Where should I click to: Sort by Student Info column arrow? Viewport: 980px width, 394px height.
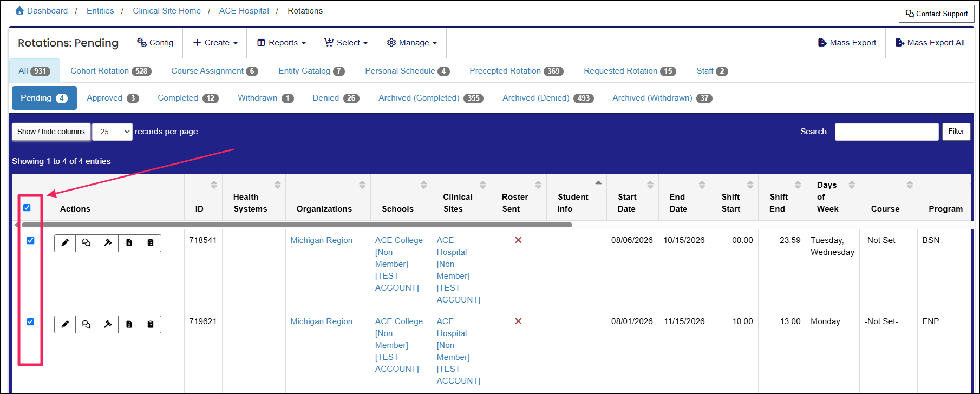point(598,183)
